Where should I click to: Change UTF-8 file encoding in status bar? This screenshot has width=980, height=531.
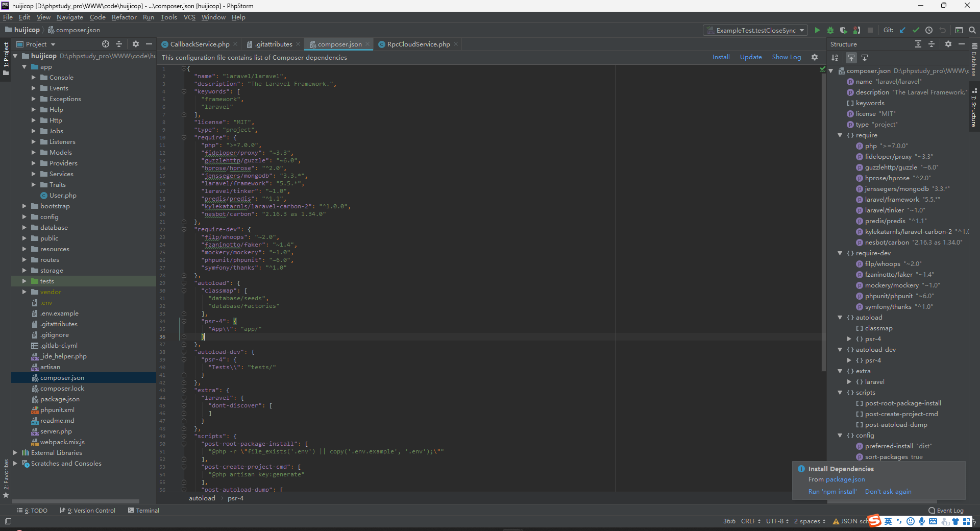click(x=777, y=521)
